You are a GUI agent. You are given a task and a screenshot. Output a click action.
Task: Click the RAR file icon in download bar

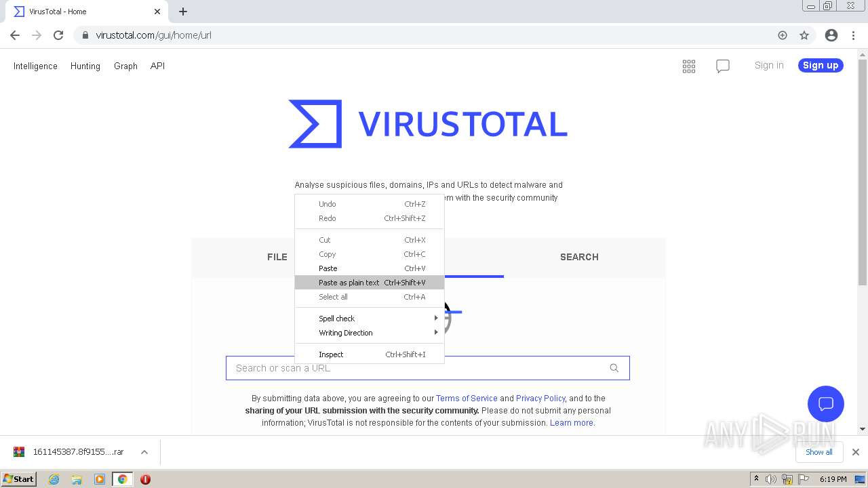click(x=19, y=452)
